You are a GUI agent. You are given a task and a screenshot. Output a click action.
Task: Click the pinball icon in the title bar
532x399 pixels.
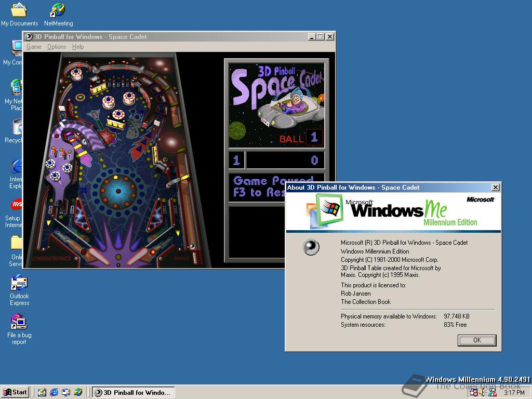(28, 36)
